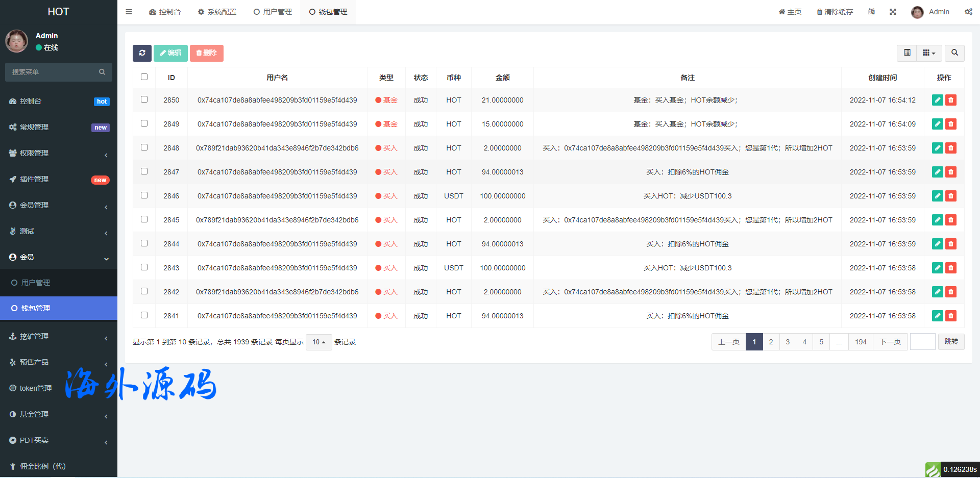Image resolution: width=980 pixels, height=478 pixels.
Task: Toggle the table list view icon
Action: (x=907, y=53)
